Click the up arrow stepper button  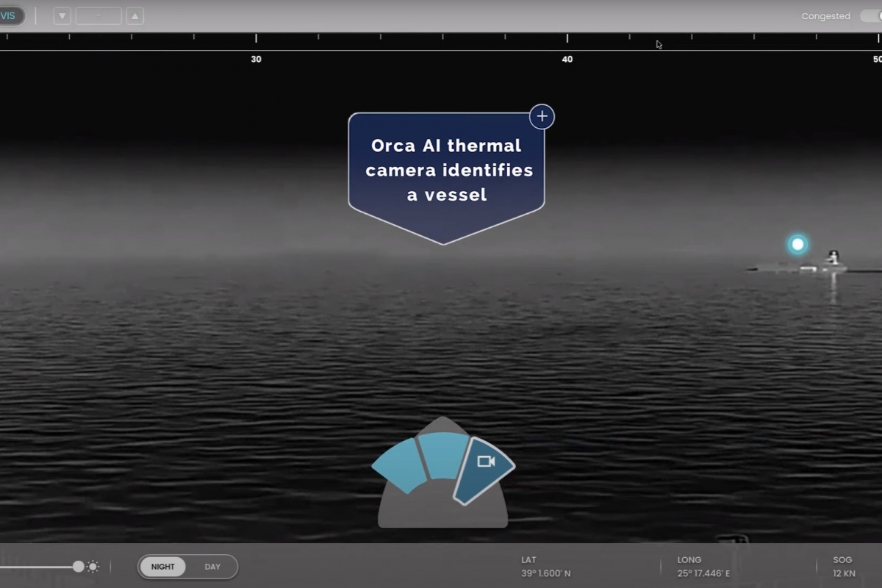click(135, 16)
